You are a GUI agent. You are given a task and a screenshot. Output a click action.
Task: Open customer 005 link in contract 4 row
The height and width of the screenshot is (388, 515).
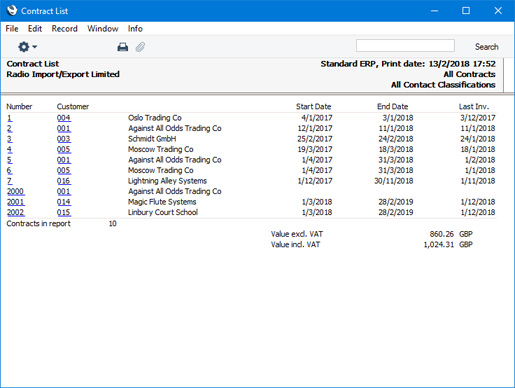click(x=64, y=149)
